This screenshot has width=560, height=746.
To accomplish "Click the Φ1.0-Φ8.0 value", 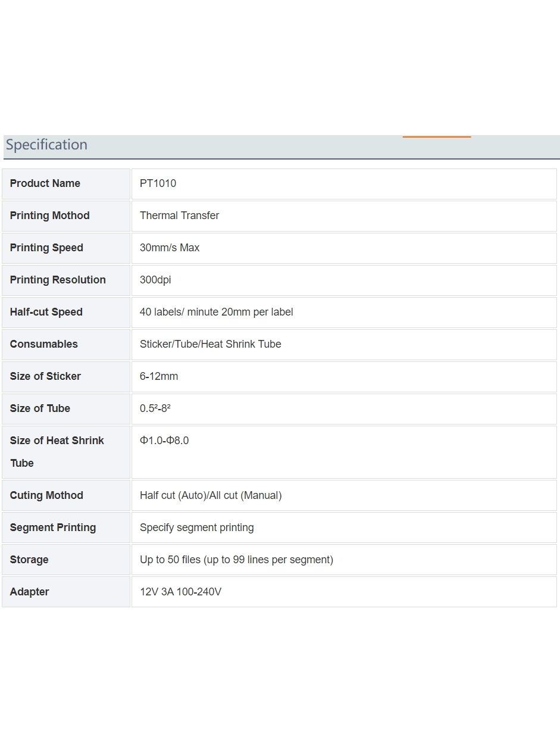I will point(164,441).
